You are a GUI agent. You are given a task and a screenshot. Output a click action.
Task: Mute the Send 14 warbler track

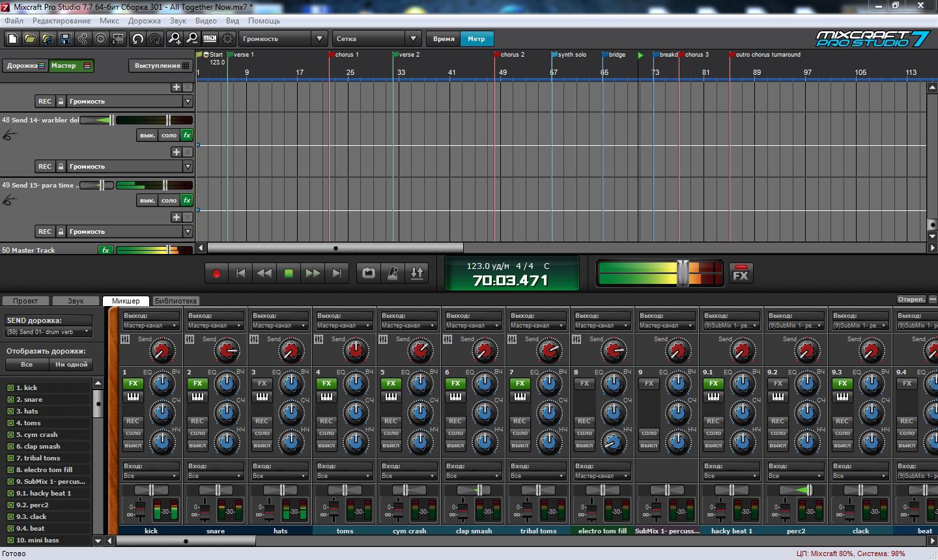pyautogui.click(x=147, y=135)
